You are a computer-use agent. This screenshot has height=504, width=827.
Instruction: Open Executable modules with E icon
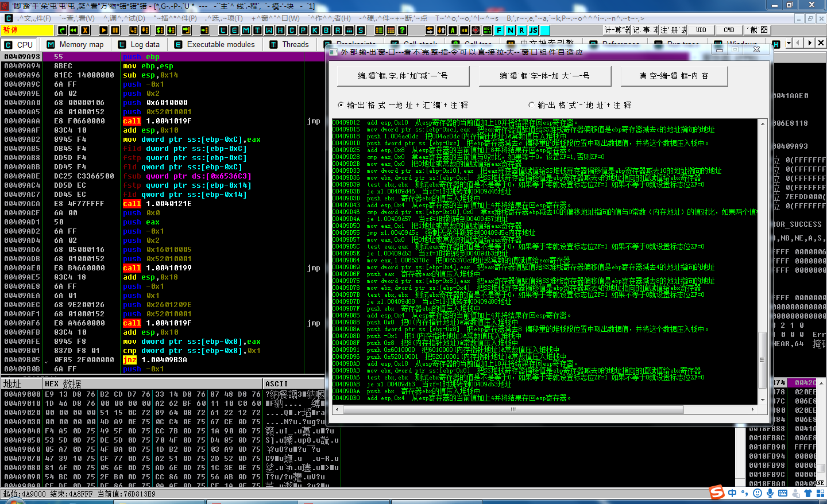[234, 30]
